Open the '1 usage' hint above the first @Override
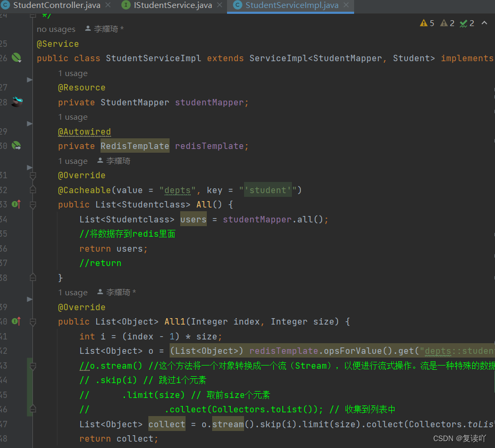 coord(73,161)
